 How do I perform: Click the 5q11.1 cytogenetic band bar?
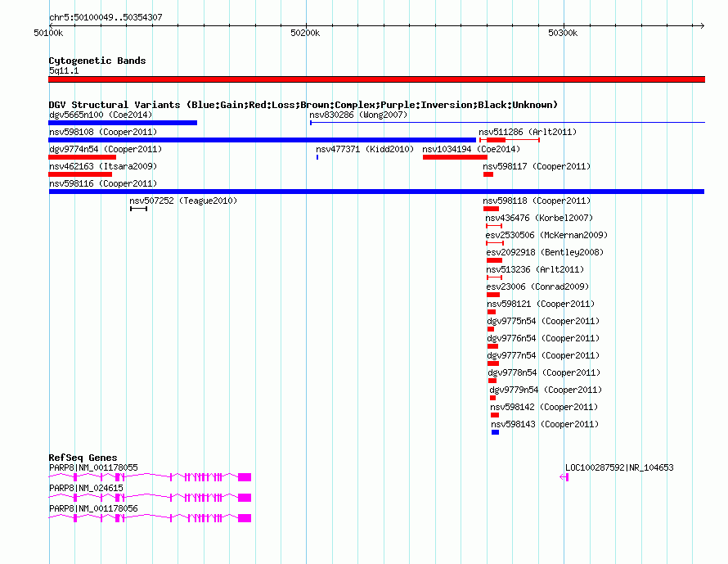376,79
